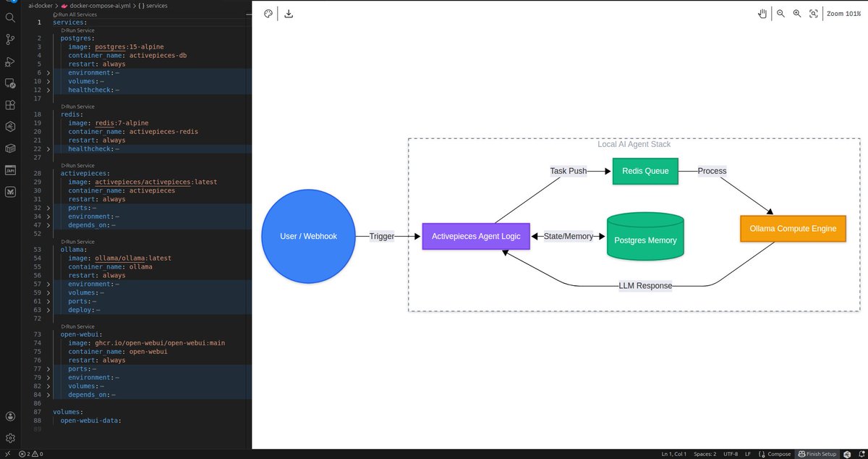Expand the open-webui ports fold on line 77
The image size is (868, 459).
point(48,369)
